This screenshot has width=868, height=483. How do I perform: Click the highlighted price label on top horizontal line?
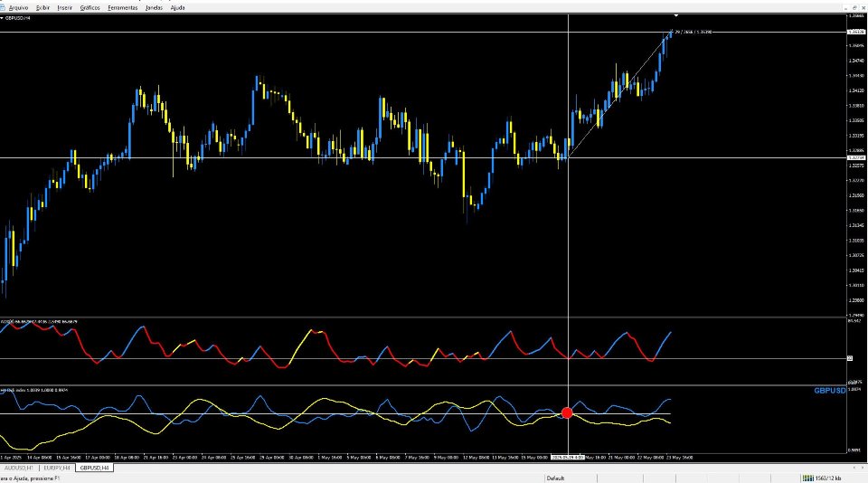[856, 33]
